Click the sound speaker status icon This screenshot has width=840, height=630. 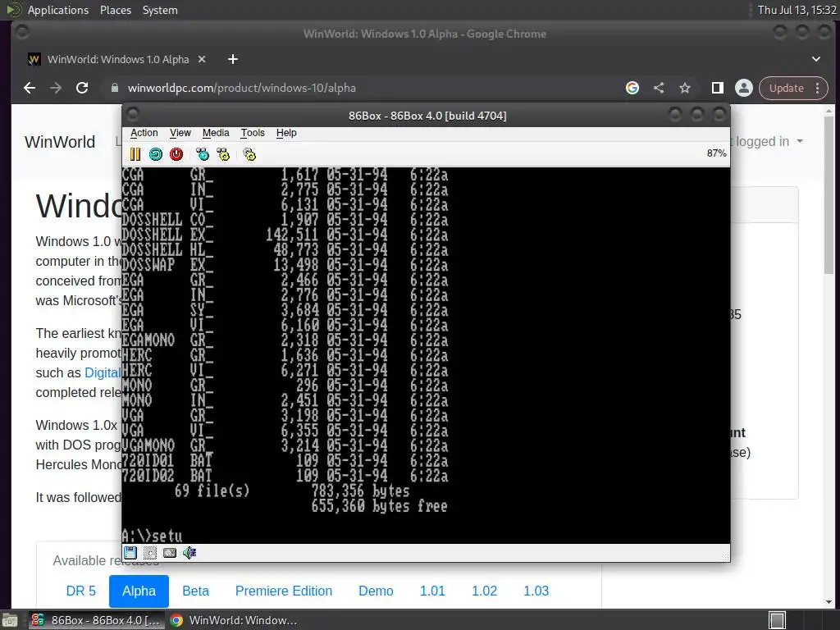point(189,552)
